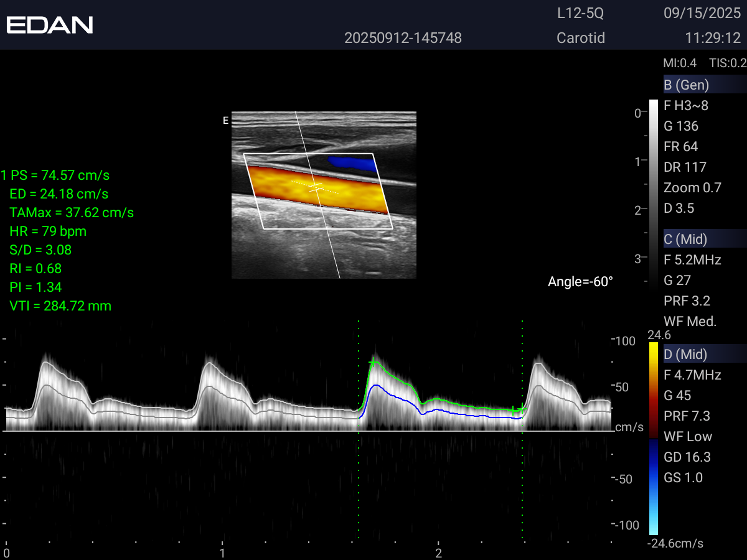The image size is (747, 560).
Task: Click the left dotted cycle boundary line
Action: tap(359, 429)
